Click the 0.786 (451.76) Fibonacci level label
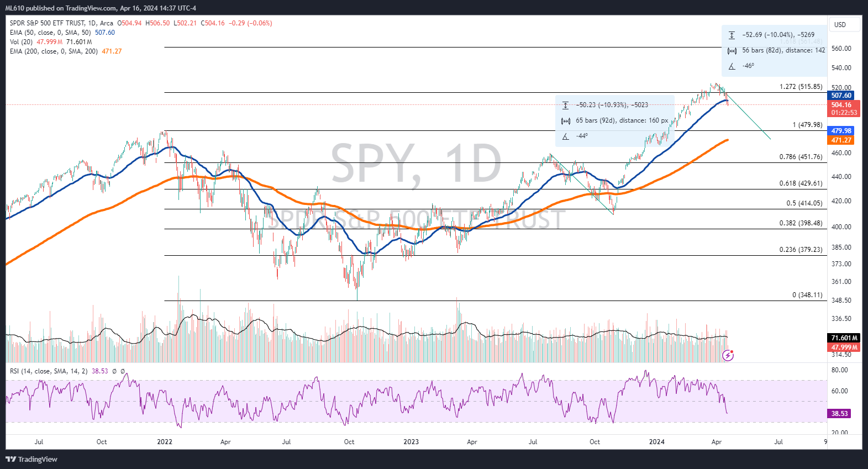This screenshot has height=469, width=868. [x=801, y=157]
